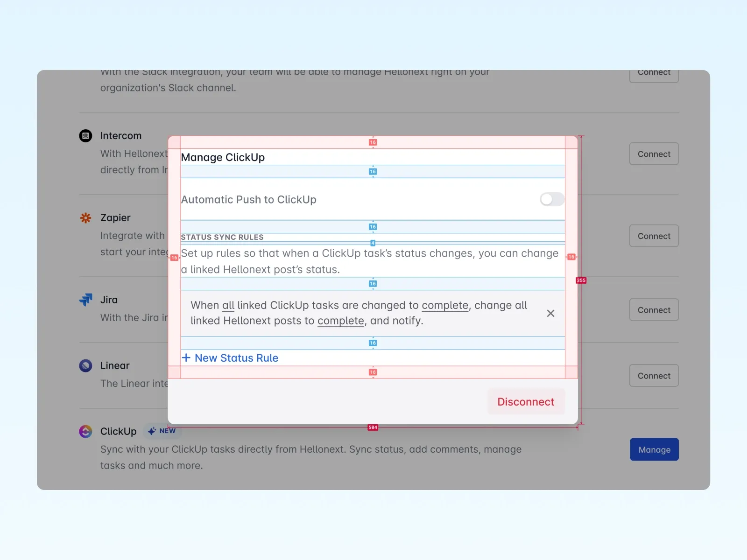Click the Manage button for ClickUp

point(654,449)
